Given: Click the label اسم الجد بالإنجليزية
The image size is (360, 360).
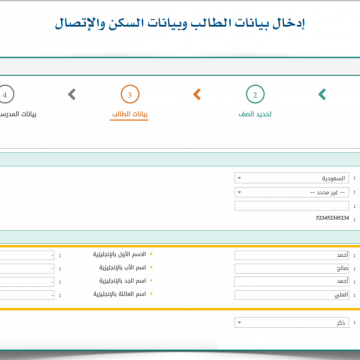Looking at the screenshot, I should [122, 281].
